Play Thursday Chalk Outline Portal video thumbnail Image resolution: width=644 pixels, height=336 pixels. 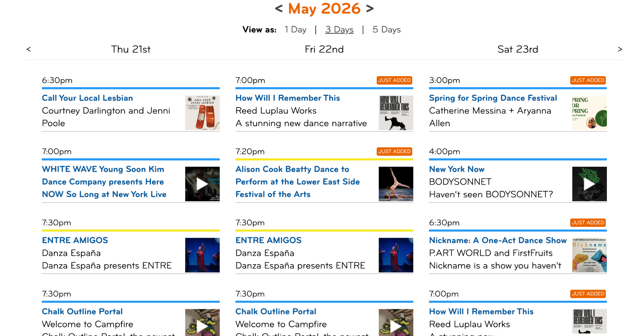point(202,322)
